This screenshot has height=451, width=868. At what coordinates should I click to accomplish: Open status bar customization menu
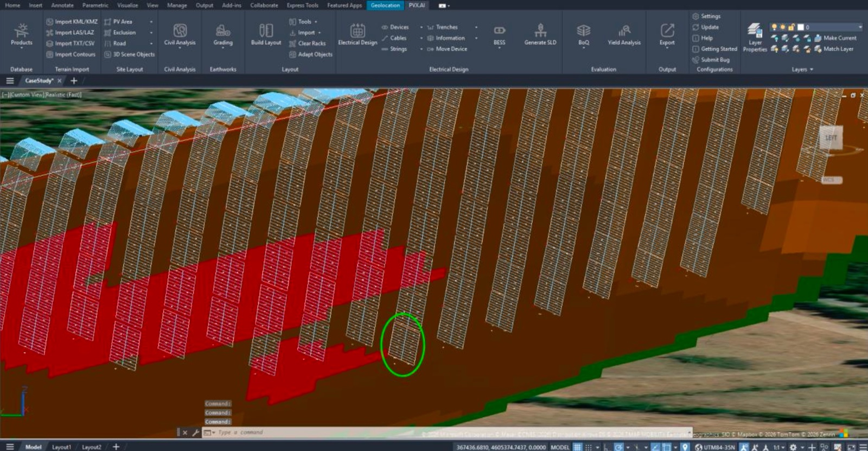[863, 447]
